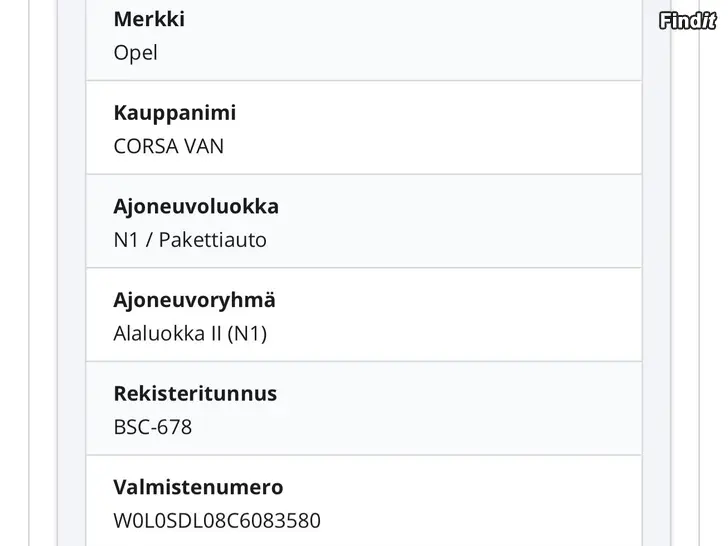Select the Ajoneuvoluokka heading
The image size is (728, 546).
(x=196, y=207)
